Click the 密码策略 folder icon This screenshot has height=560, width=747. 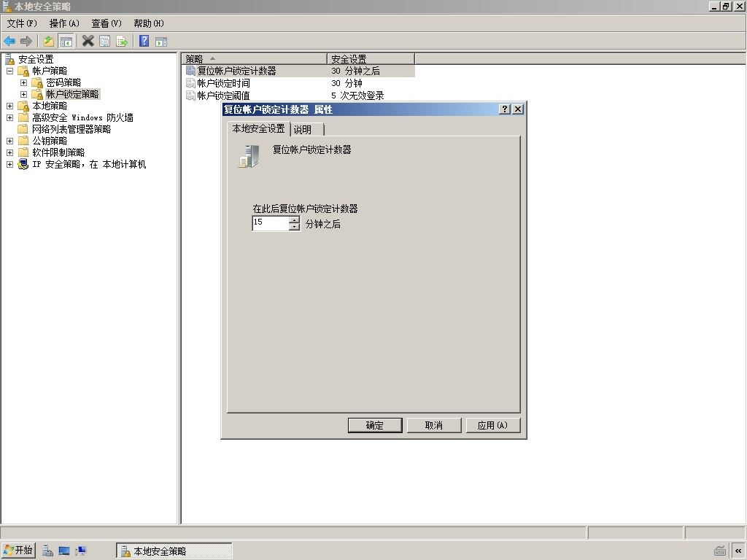[x=37, y=83]
